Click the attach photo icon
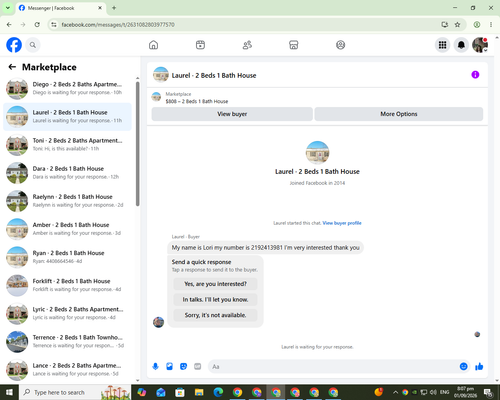 [169, 367]
